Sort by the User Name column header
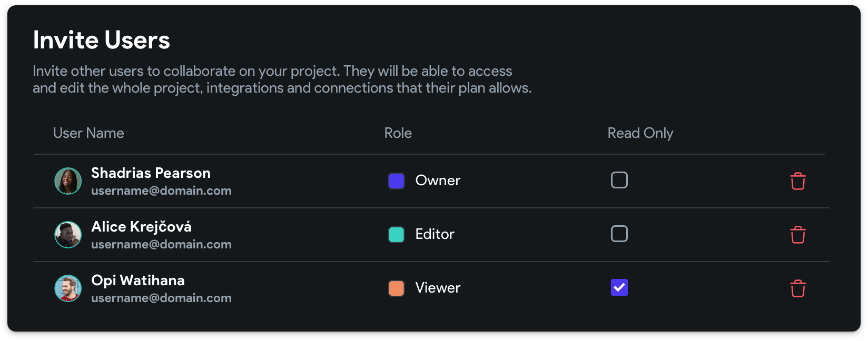Screen dimensions: 868x341 pos(88,133)
